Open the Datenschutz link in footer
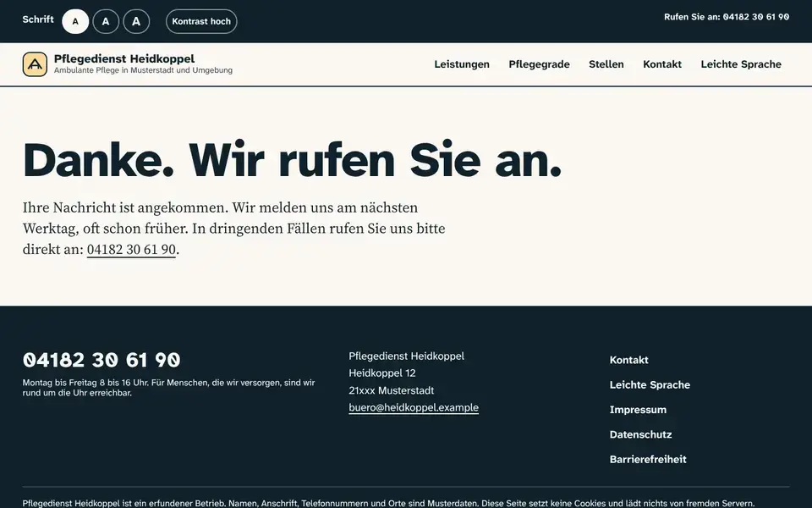The height and width of the screenshot is (508, 812). pos(640,434)
